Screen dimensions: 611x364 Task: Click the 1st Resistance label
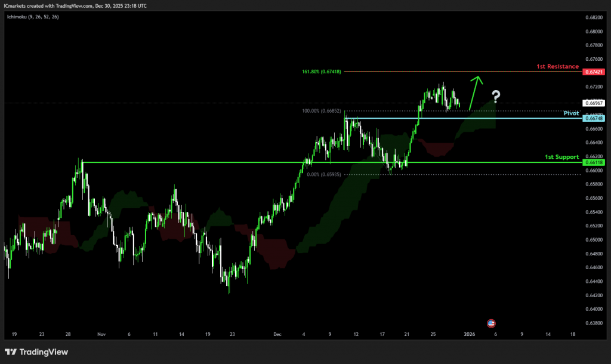(557, 66)
